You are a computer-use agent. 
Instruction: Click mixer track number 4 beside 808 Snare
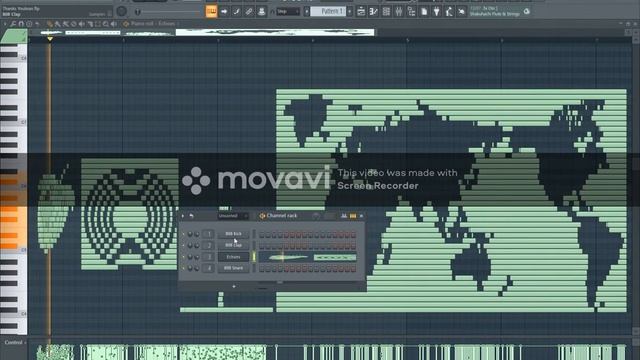tap(209, 268)
